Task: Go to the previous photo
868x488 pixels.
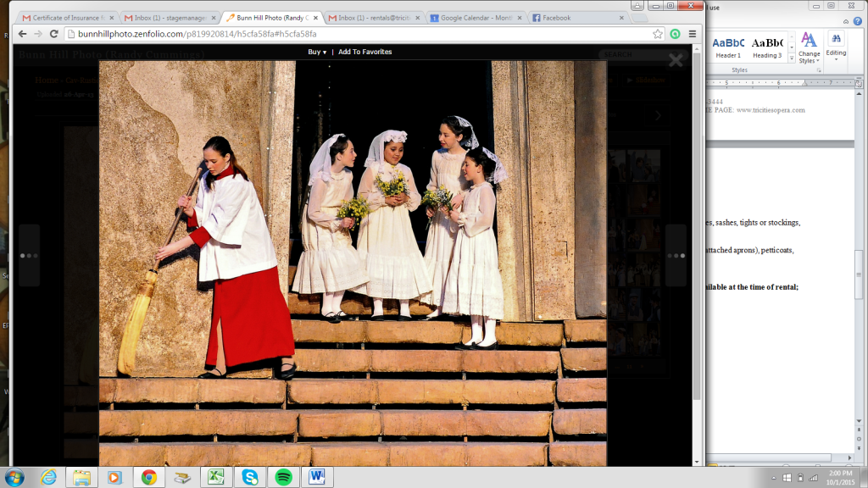Action: coord(29,255)
